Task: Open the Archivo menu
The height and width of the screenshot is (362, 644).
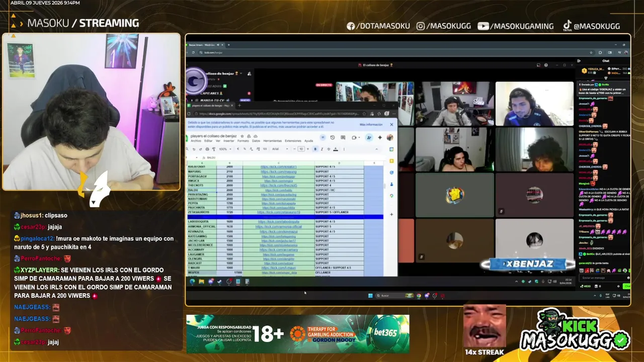Action: [196, 141]
